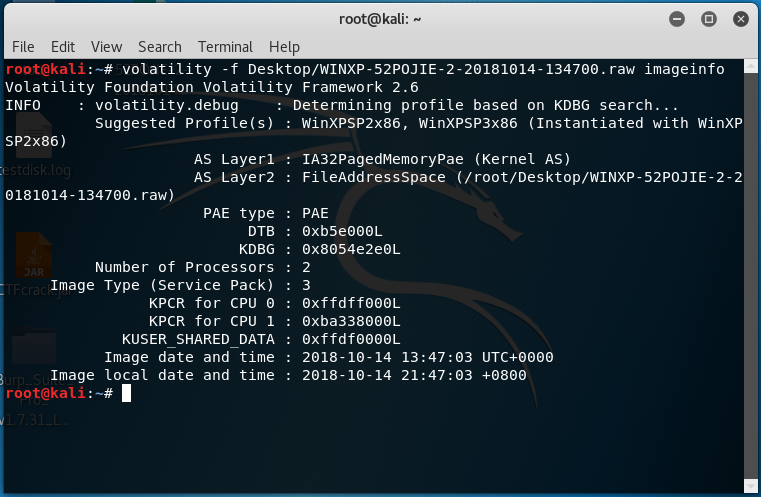The image size is (761, 497).
Task: Open the Help menu
Action: (x=284, y=47)
